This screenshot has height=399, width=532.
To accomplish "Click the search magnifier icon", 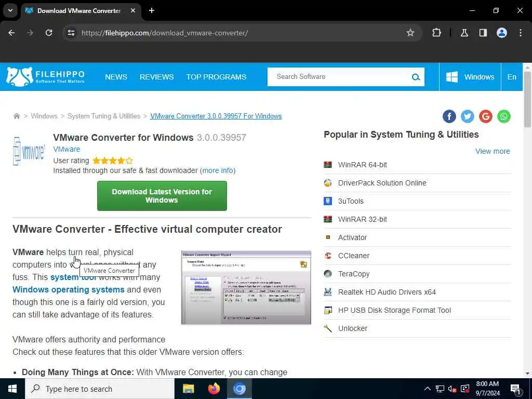I will [x=416, y=77].
